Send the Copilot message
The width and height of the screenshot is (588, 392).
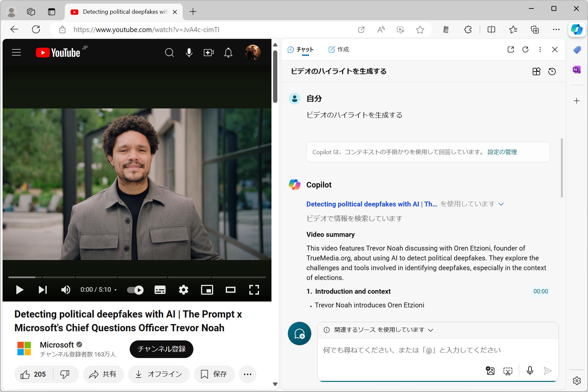548,371
